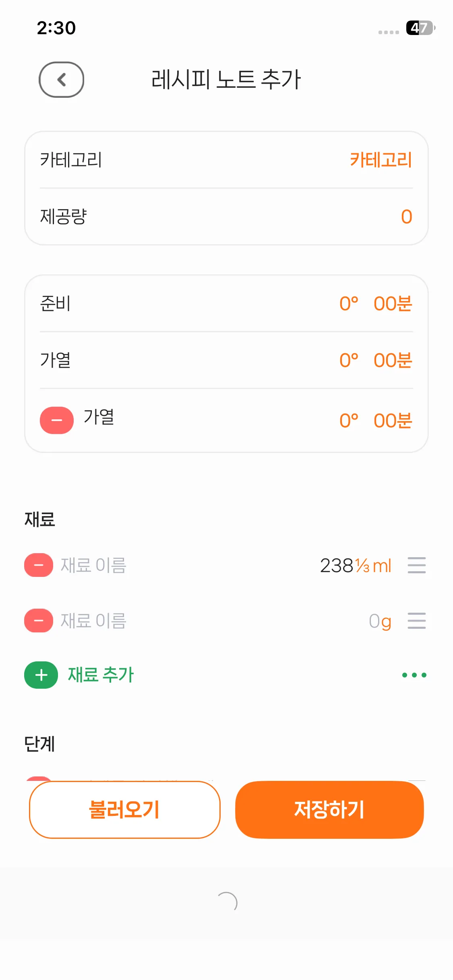Edit the 0g ingredient amount

click(x=380, y=621)
